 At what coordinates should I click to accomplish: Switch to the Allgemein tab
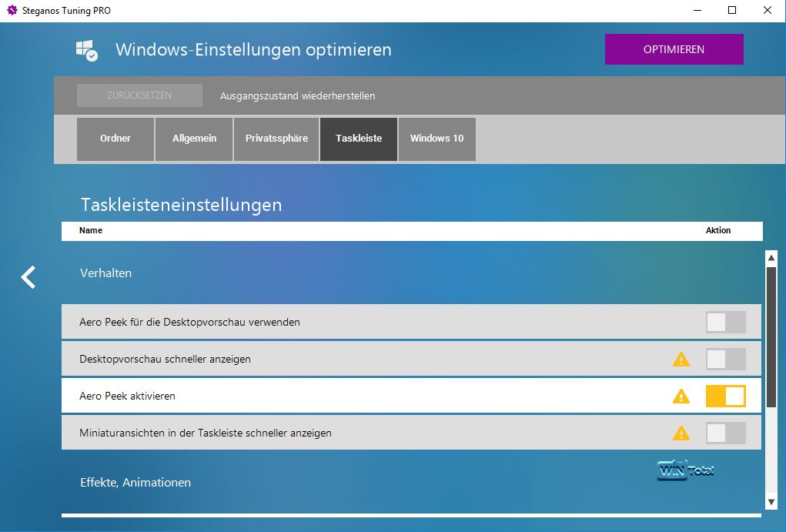[194, 139]
